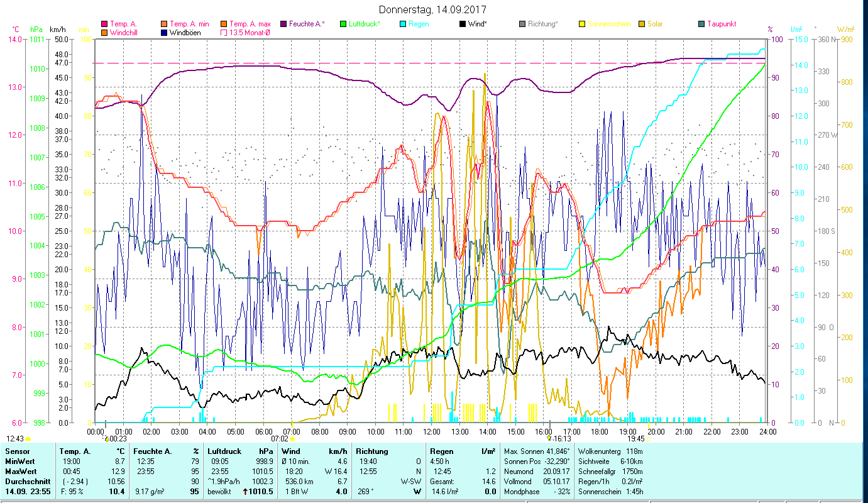The width and height of the screenshot is (868, 503).
Task: Click the purple Feuchte A. legend swatch
Action: click(x=283, y=24)
